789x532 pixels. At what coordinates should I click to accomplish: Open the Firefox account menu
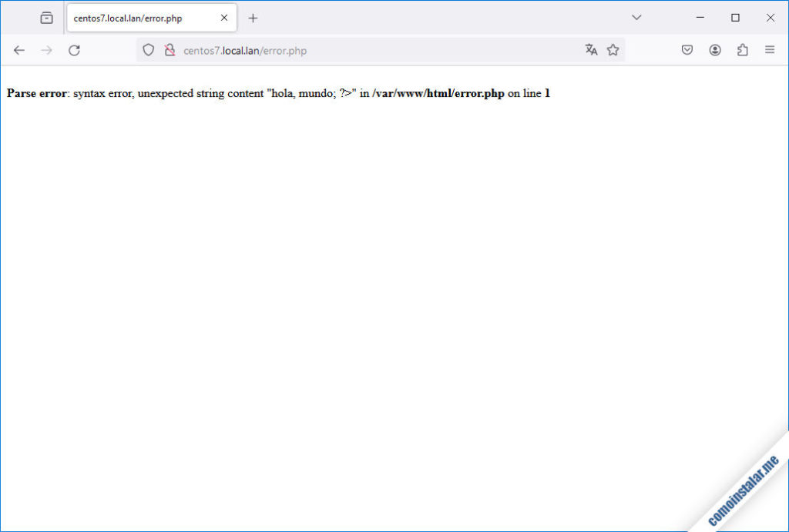[x=715, y=50]
